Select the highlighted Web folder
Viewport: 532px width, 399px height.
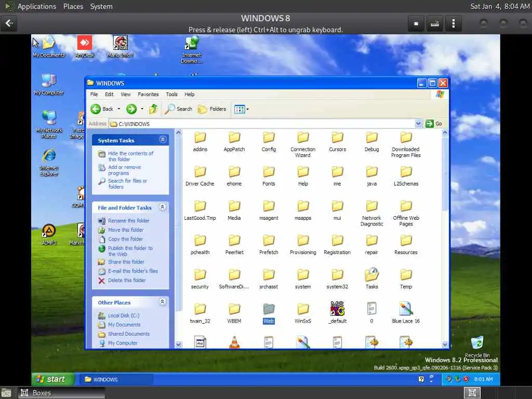pos(269,313)
